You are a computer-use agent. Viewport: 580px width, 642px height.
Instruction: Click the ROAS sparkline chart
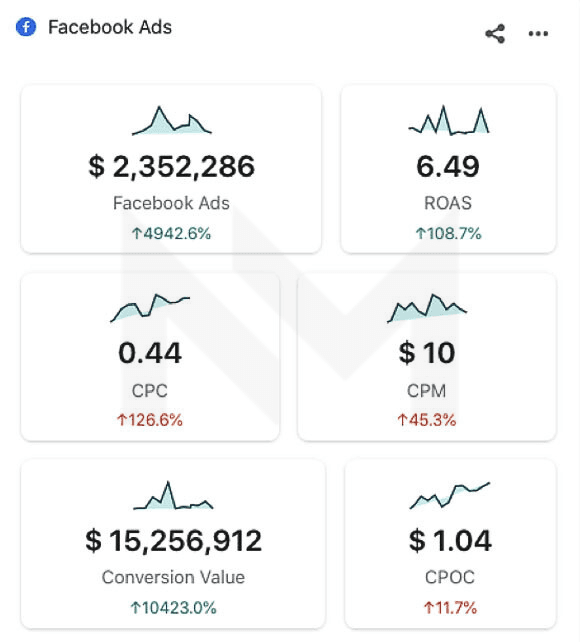[449, 120]
